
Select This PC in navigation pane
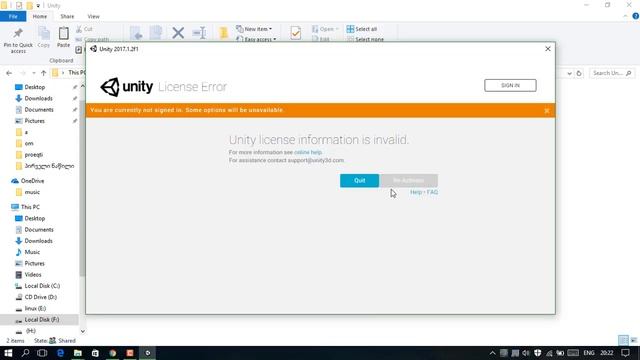pos(30,207)
